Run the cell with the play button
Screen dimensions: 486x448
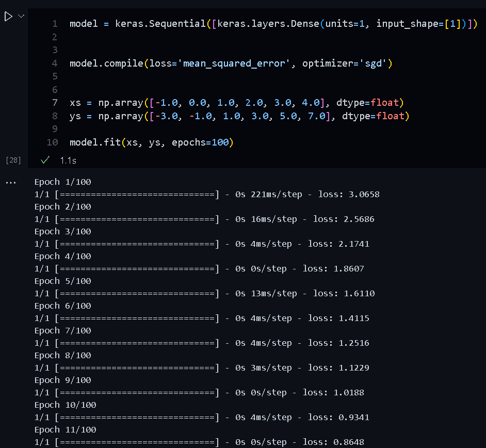pos(8,17)
